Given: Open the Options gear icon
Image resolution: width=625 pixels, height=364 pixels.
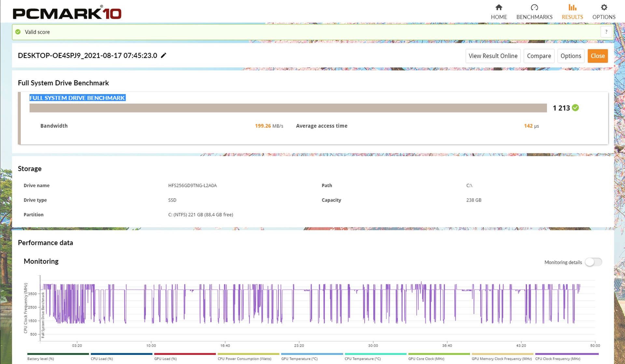Looking at the screenshot, I should (604, 7).
